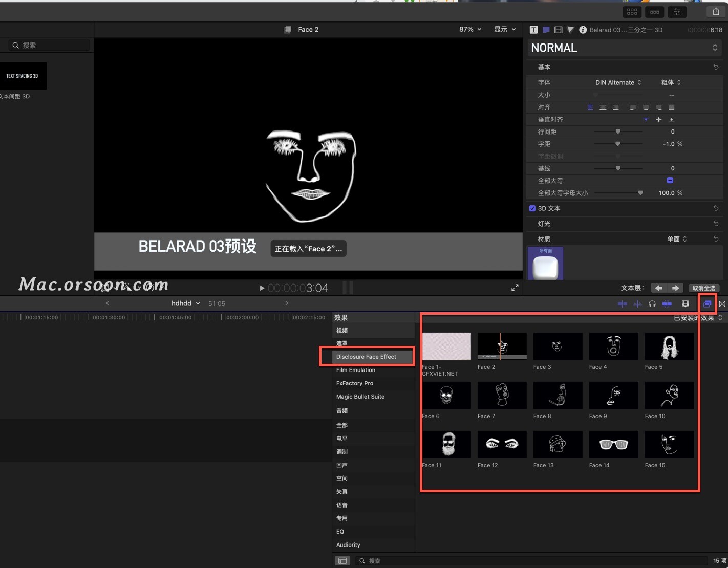This screenshot has height=568, width=728.
Task: Open the Color inspector triangle icon
Action: [x=570, y=30]
